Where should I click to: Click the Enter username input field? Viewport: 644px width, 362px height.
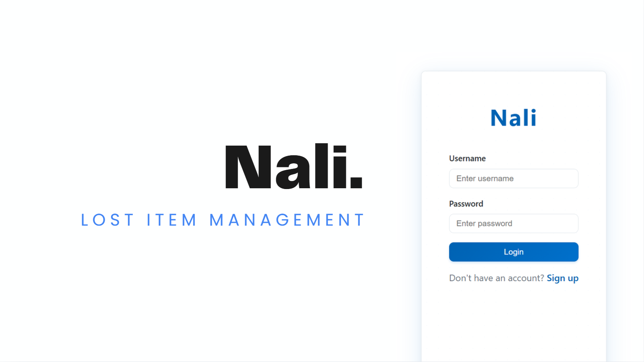(x=514, y=179)
